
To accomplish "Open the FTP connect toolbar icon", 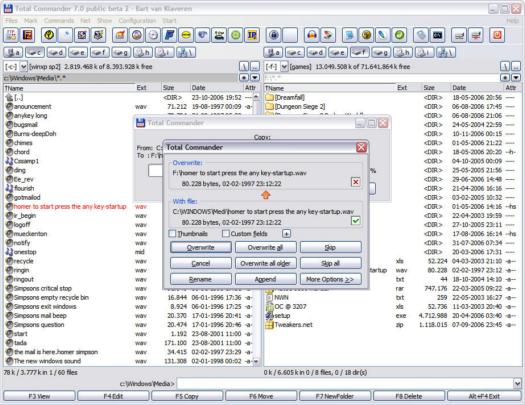I will (11, 35).
